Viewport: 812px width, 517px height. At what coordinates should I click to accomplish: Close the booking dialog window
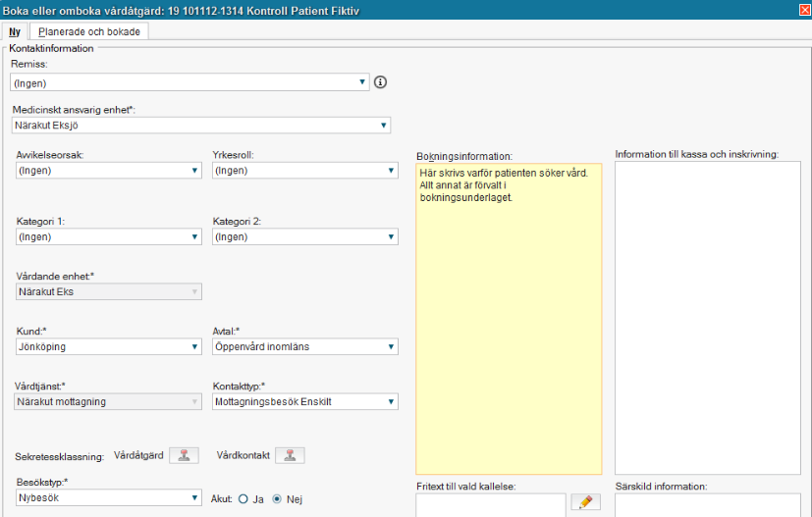(x=804, y=10)
